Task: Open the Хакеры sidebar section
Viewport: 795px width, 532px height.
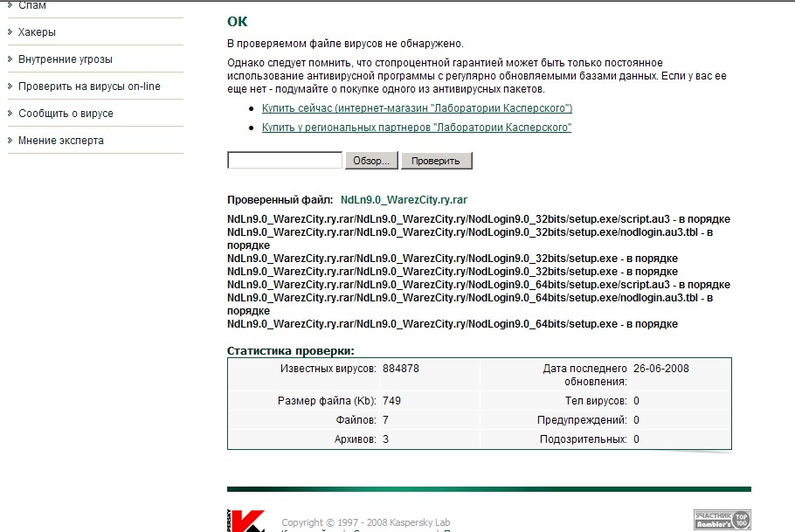Action: click(37, 32)
